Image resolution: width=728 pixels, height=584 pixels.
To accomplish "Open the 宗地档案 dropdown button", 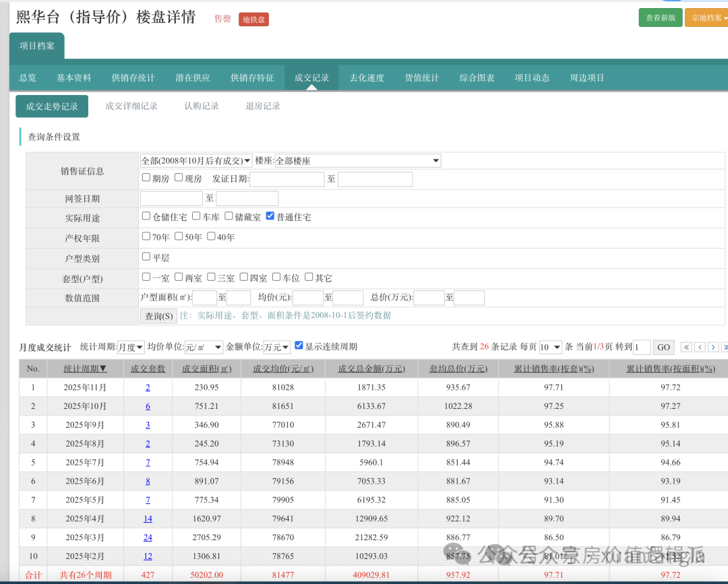I will click(706, 18).
